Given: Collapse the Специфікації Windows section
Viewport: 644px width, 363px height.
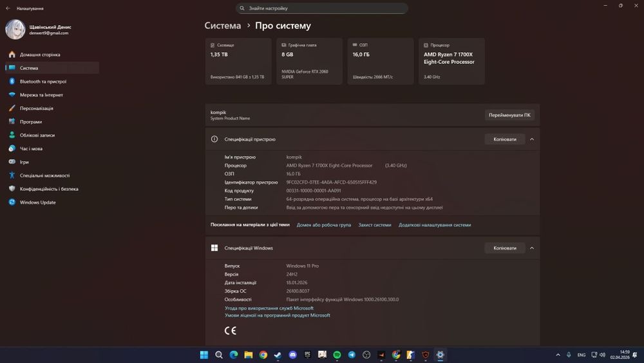Looking at the screenshot, I should (x=532, y=248).
